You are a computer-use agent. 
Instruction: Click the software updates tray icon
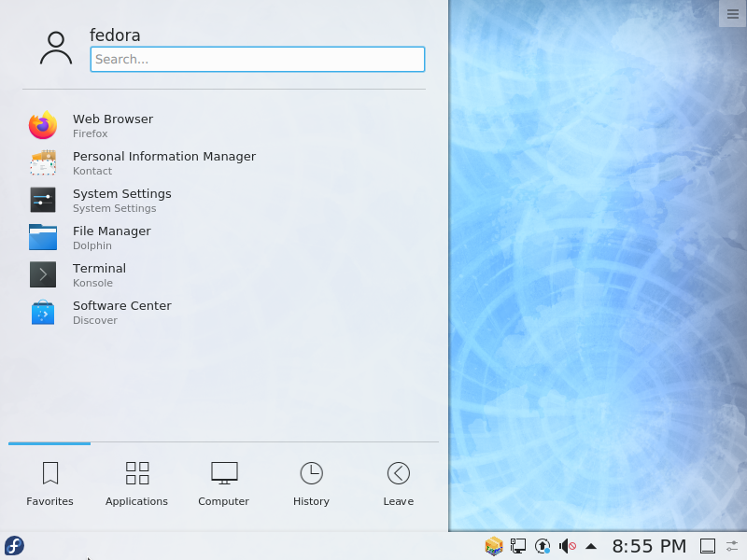point(543,546)
